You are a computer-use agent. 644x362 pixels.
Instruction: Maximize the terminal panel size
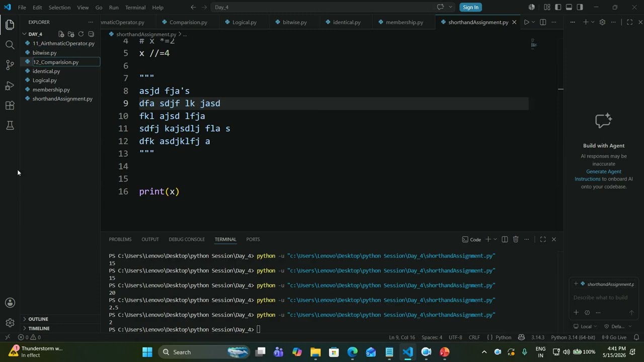(x=543, y=239)
